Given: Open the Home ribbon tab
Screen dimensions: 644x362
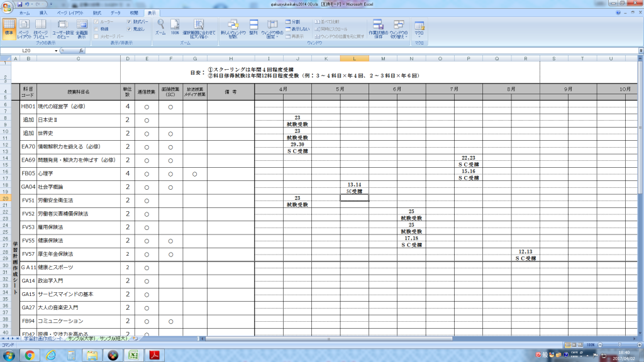Looking at the screenshot, I should tap(24, 13).
